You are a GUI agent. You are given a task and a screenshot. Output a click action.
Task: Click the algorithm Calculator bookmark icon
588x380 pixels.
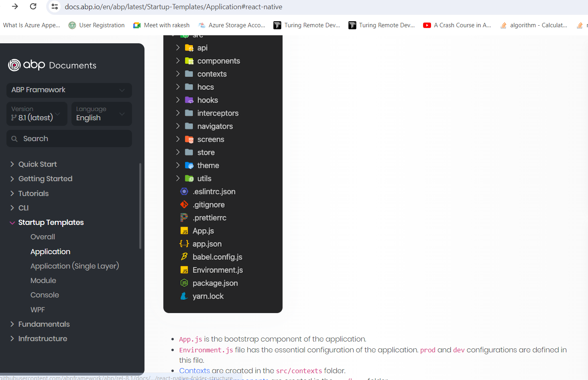click(503, 25)
